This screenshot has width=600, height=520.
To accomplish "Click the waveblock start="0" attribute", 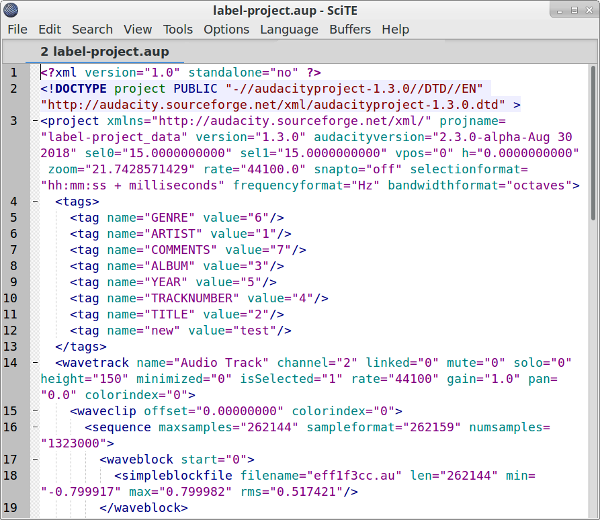I will (214, 460).
